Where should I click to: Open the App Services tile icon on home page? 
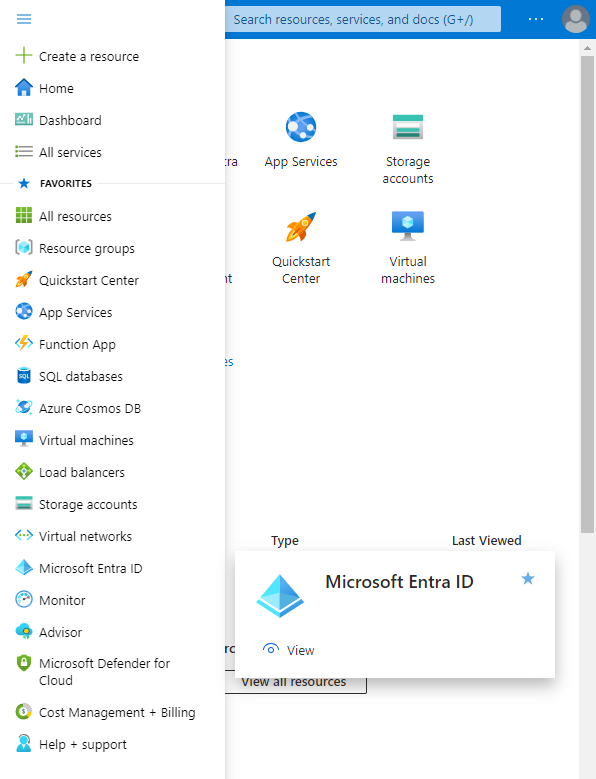click(301, 127)
